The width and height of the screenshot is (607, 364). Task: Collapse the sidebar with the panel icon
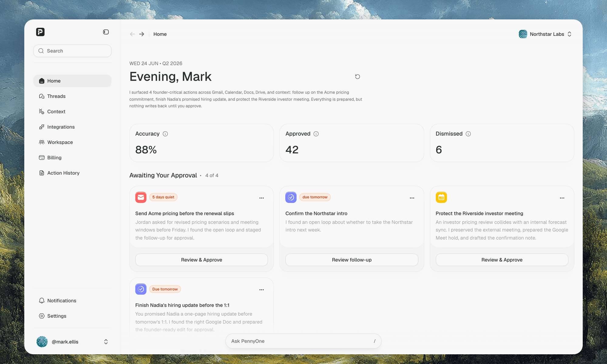click(106, 32)
